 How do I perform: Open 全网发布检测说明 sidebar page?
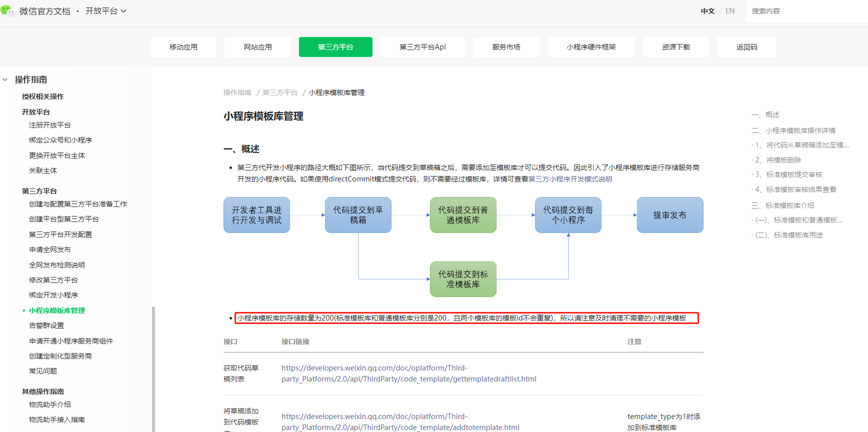pyautogui.click(x=57, y=265)
